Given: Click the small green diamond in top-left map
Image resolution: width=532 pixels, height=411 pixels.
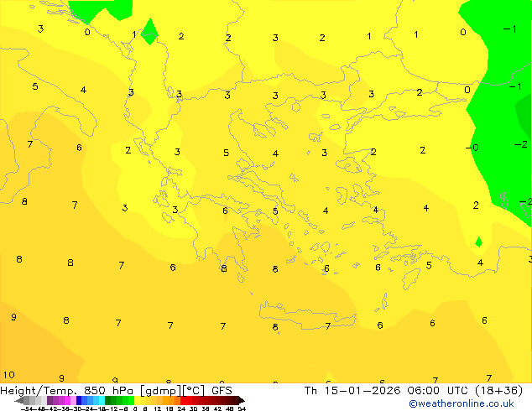Looking at the screenshot, I should click(149, 31).
